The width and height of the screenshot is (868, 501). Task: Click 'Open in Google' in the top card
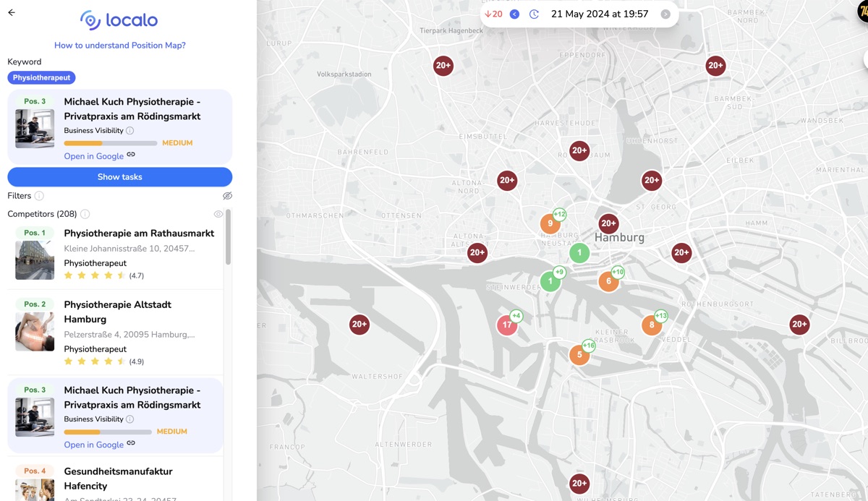tap(94, 156)
